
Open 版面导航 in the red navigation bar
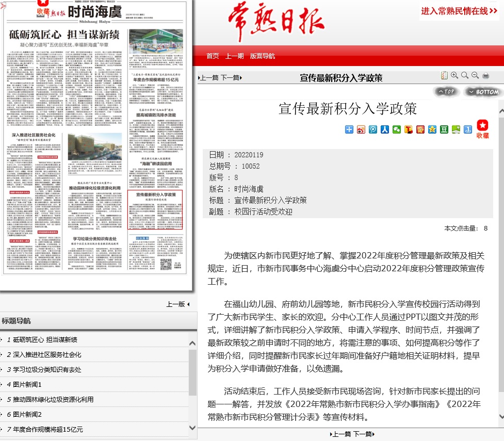point(262,56)
